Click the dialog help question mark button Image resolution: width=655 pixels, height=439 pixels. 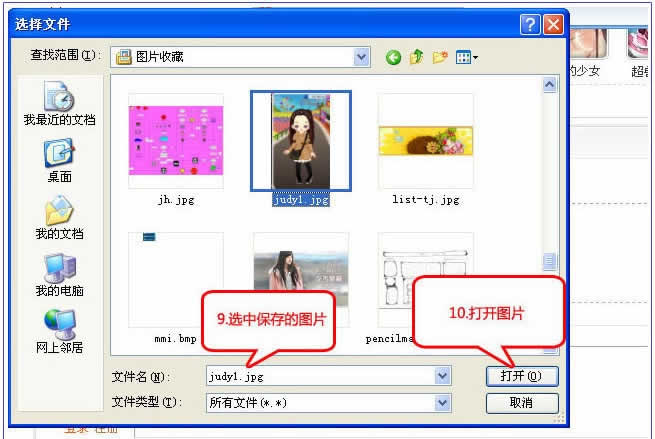(x=530, y=25)
